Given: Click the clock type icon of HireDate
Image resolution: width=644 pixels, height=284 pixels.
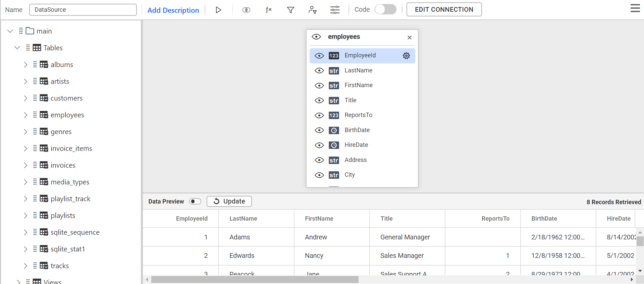Looking at the screenshot, I should 334,145.
